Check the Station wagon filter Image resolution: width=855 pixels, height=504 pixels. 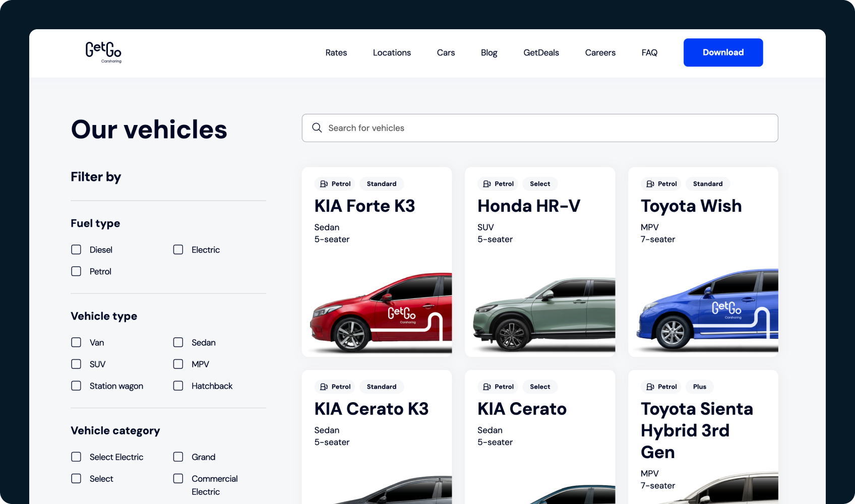point(76,386)
